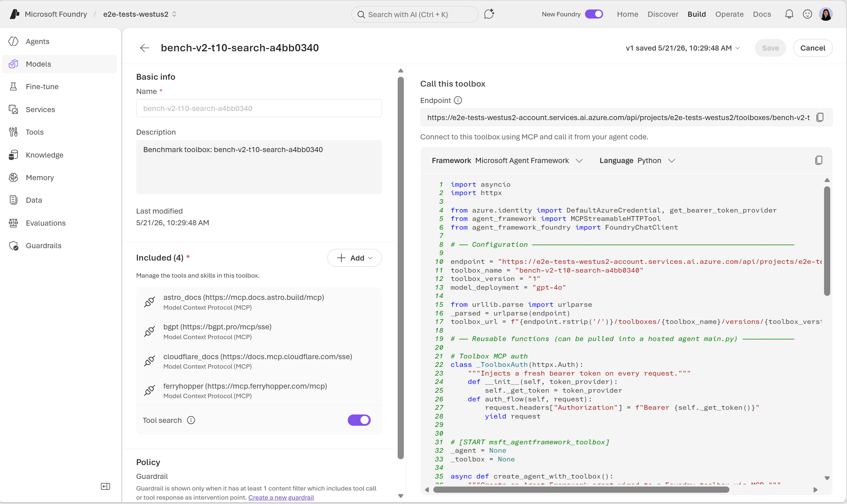The width and height of the screenshot is (847, 504).
Task: Open the Docs tab
Action: tap(762, 14)
